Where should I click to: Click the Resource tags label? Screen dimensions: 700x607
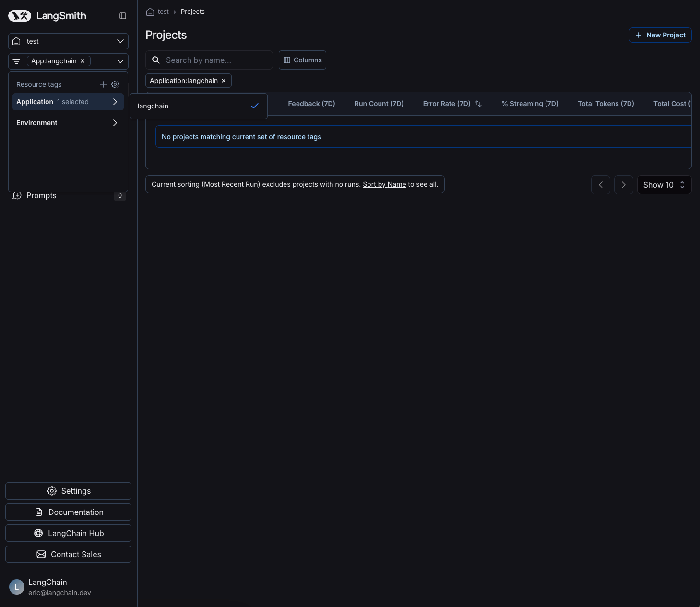click(39, 84)
